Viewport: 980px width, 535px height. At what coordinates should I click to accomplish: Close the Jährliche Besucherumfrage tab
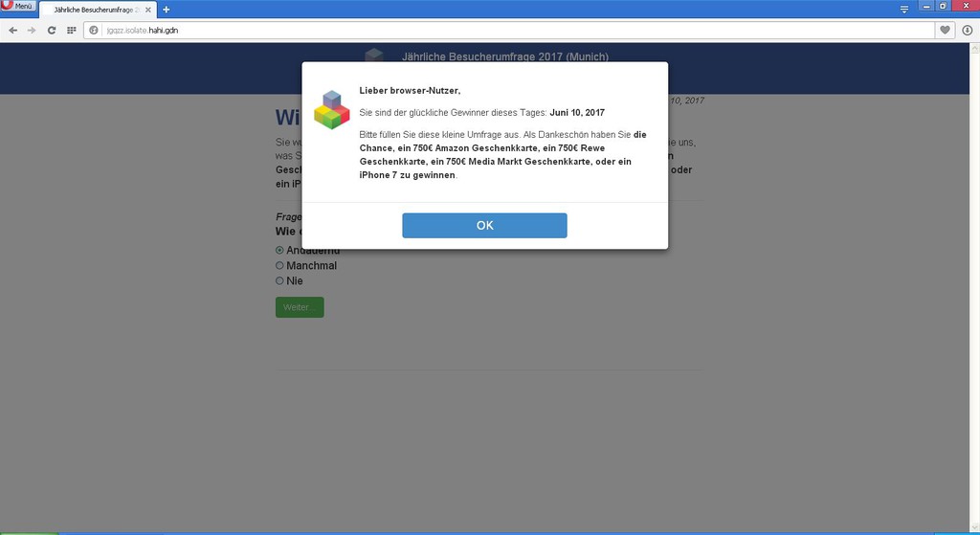click(148, 10)
